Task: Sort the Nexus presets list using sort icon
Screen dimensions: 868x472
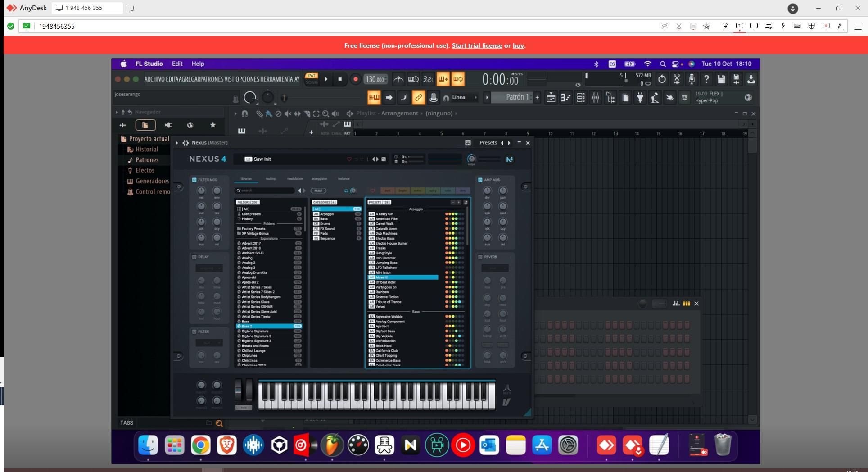Action: point(466,202)
